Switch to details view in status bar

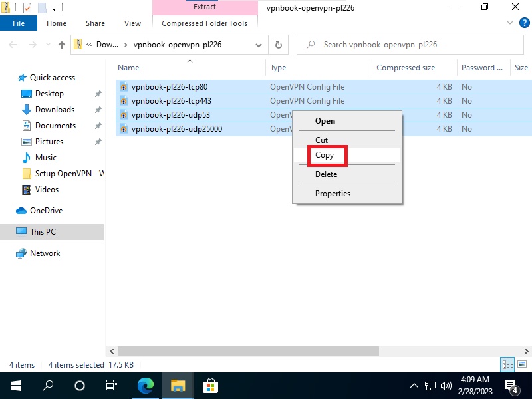(x=508, y=364)
